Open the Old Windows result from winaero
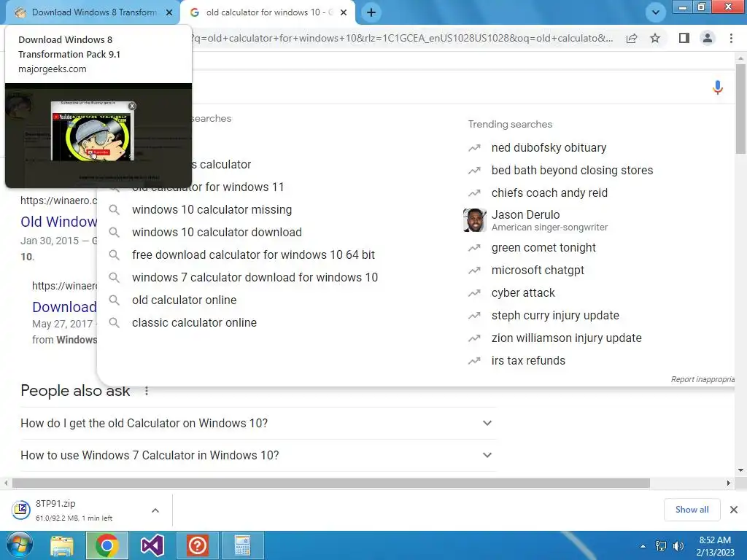Viewport: 747px width, 560px height. [x=58, y=222]
